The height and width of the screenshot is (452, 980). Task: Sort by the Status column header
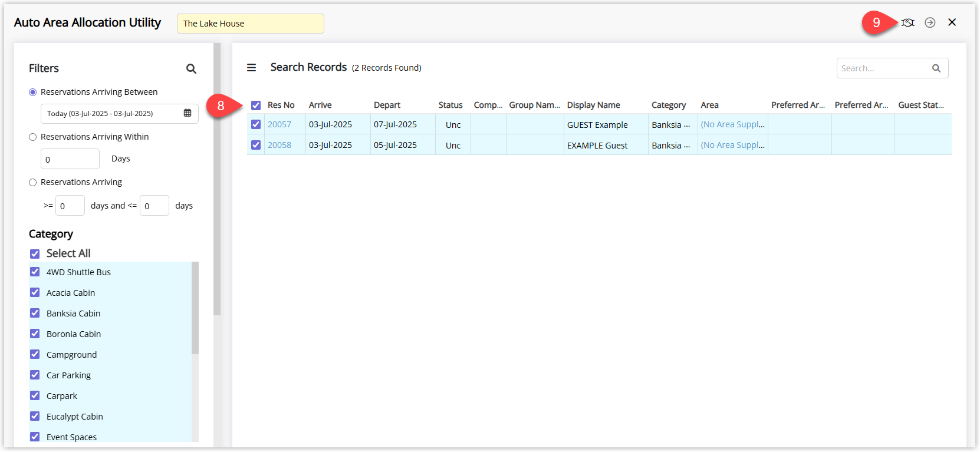(x=450, y=105)
